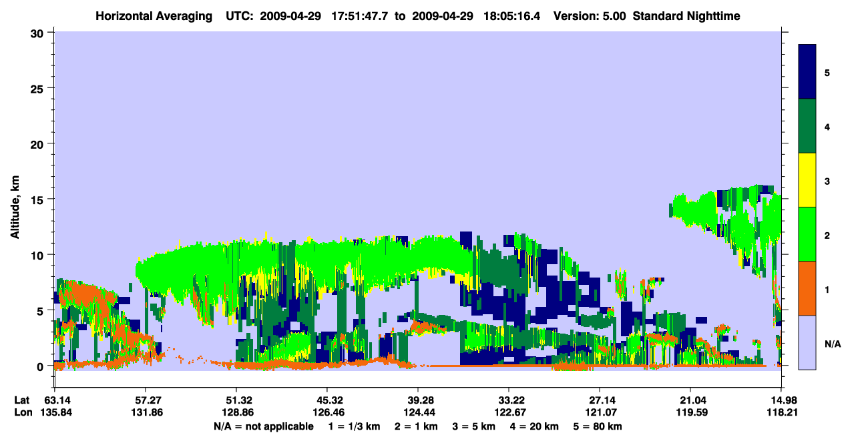The height and width of the screenshot is (445, 868).
Task: Click the altitude tick label 30
Action: pyautogui.click(x=39, y=33)
